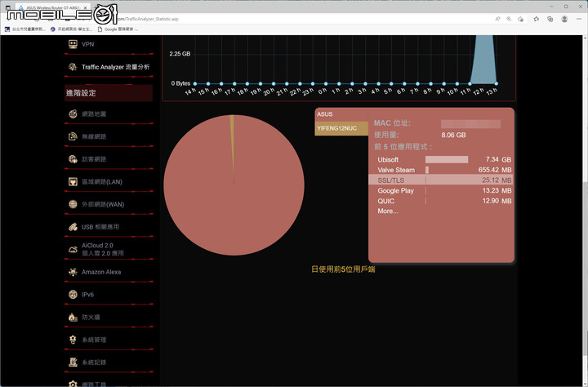Click the 2.25 GB axis label
The width and height of the screenshot is (588, 387).
(x=180, y=54)
